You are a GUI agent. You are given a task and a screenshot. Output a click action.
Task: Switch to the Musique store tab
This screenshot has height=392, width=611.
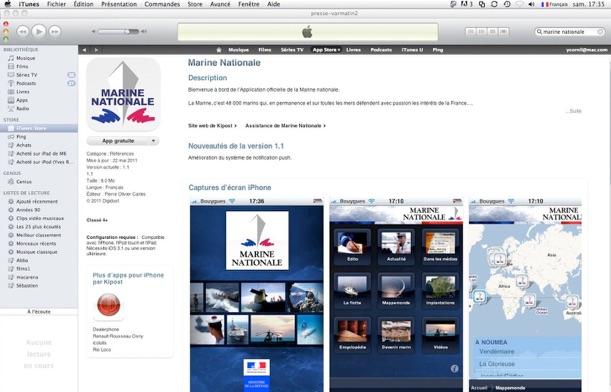[x=238, y=50]
